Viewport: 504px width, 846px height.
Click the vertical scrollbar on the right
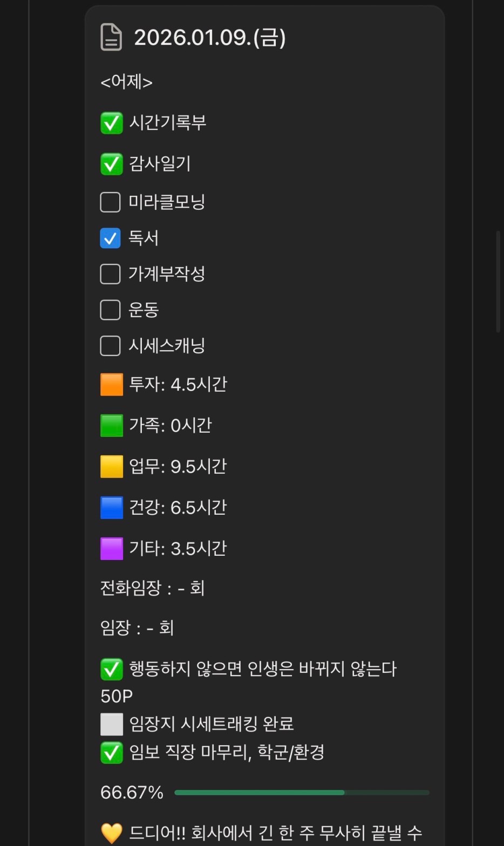point(498,281)
